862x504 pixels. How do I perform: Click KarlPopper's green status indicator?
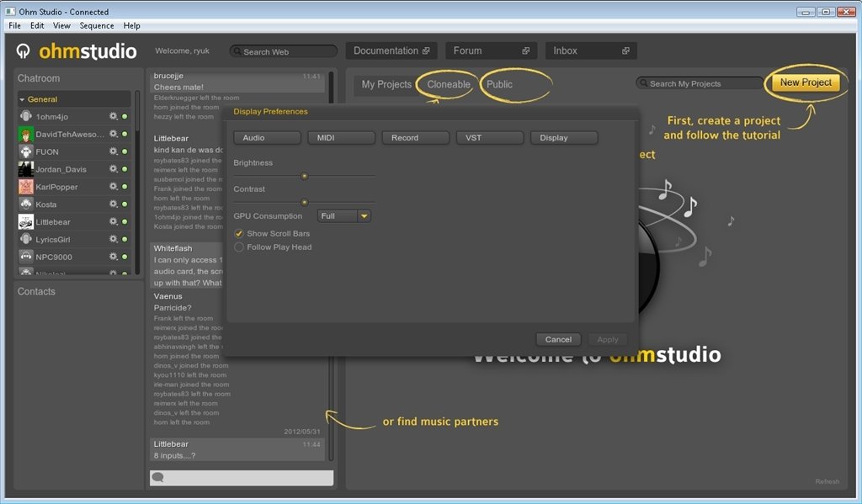click(x=125, y=187)
